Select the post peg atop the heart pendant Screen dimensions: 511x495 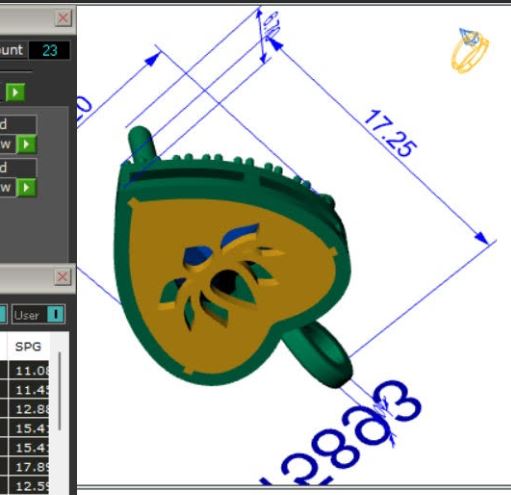142,143
